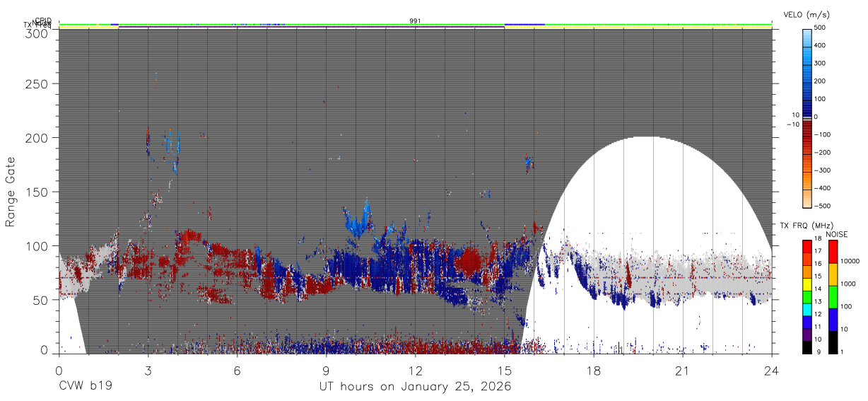Image resolution: width=868 pixels, height=401 pixels.
Task: Click the x-axis title UT hours on January 25, 2026
Action: pos(416,387)
